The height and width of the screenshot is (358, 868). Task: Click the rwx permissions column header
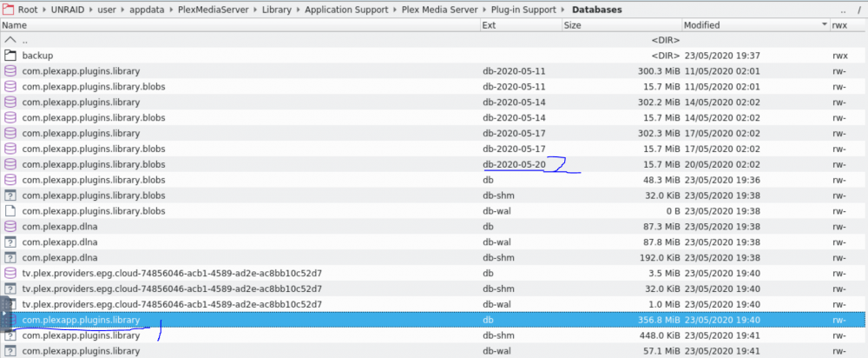849,25
